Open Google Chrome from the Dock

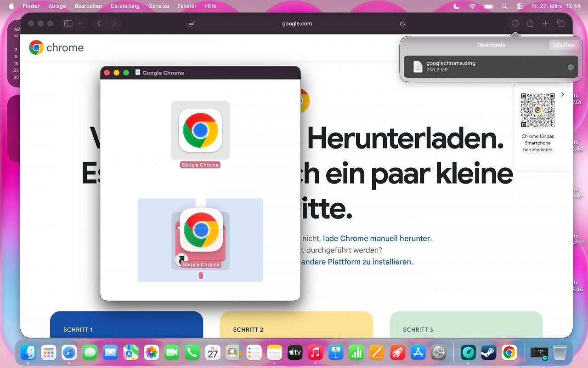(509, 353)
